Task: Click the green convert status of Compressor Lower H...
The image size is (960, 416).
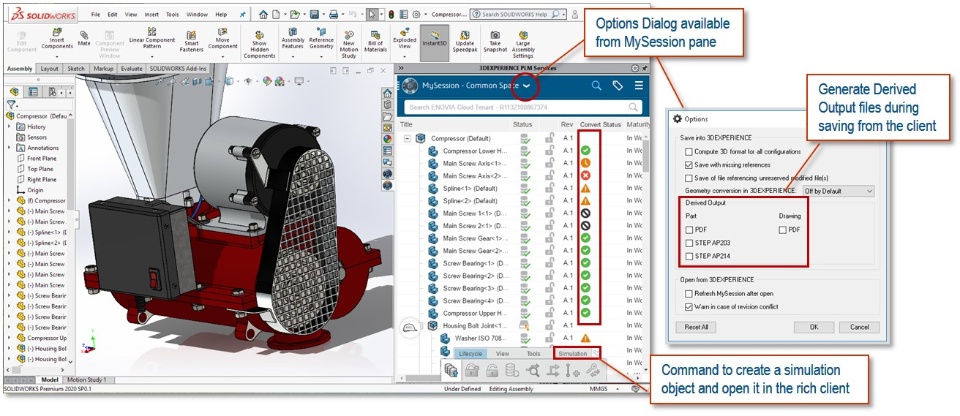Action: click(x=586, y=150)
